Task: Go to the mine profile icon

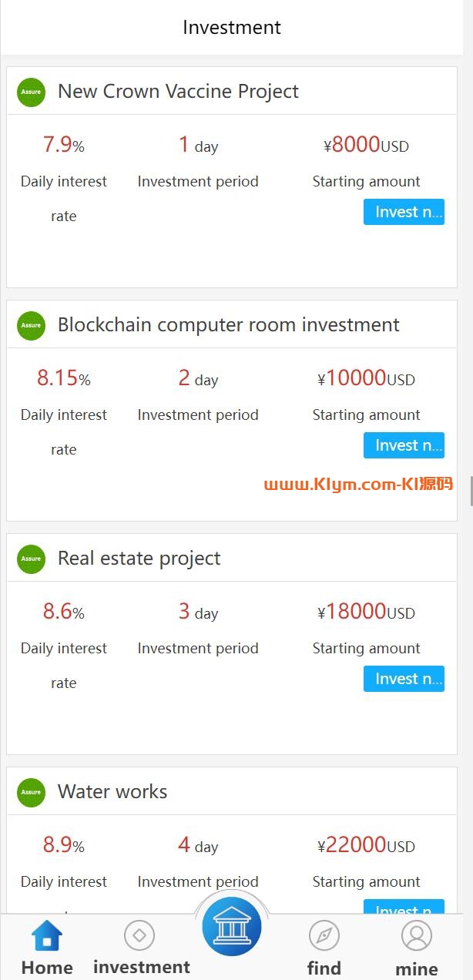Action: [417, 936]
